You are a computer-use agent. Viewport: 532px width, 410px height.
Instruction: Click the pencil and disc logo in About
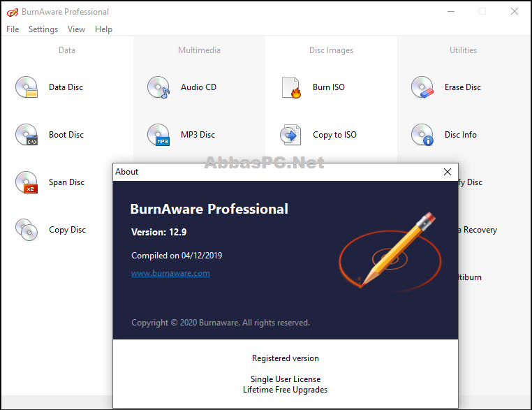(390, 251)
